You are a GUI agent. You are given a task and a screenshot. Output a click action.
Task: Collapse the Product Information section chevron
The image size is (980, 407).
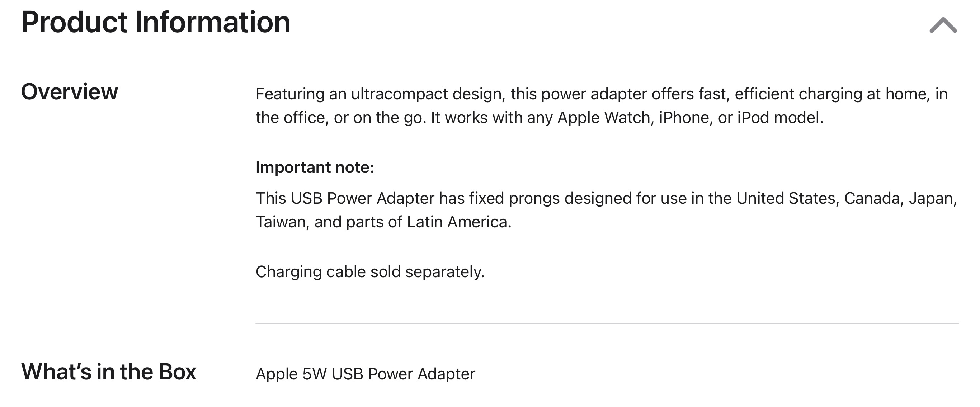(x=943, y=25)
